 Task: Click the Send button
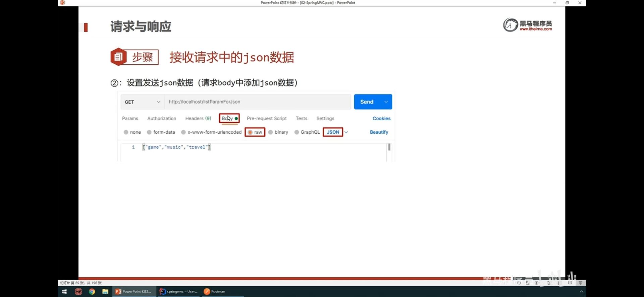(367, 102)
